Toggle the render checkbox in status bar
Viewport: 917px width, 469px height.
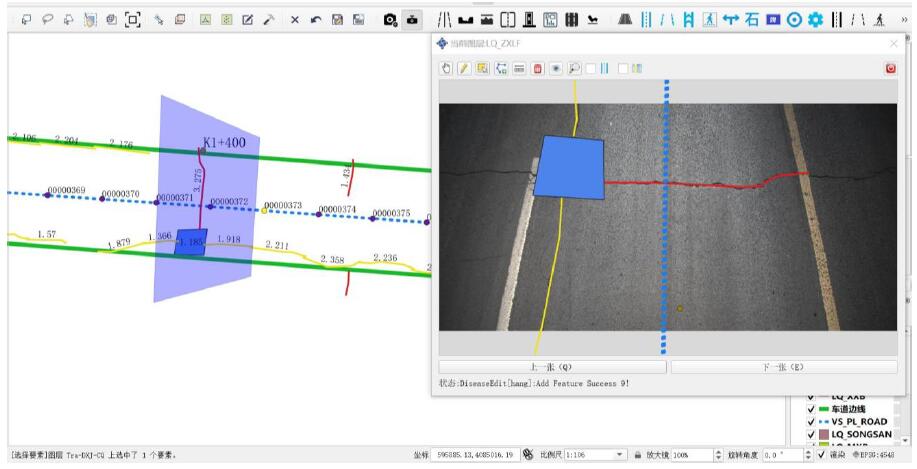pyautogui.click(x=822, y=454)
